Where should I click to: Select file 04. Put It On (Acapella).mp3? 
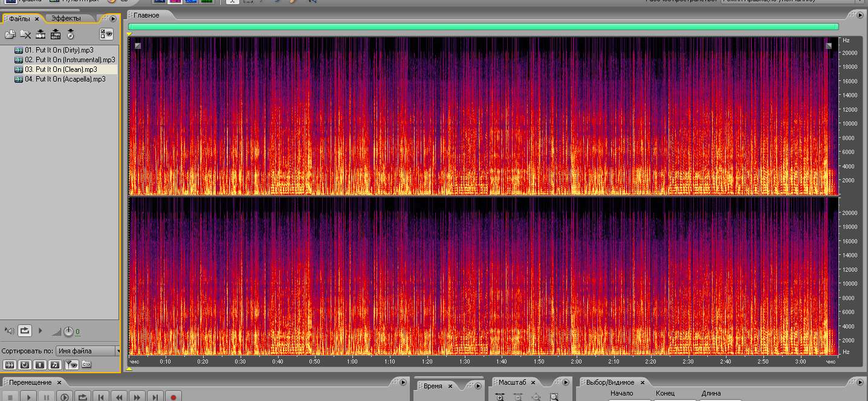(65, 79)
